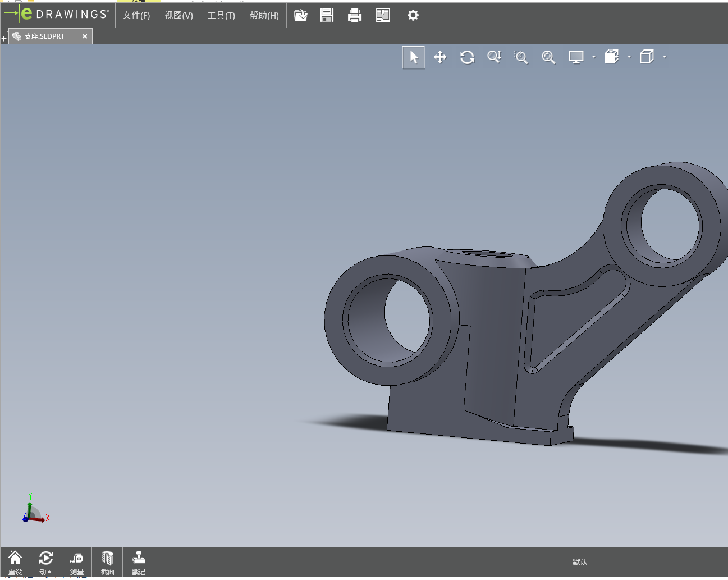The width and height of the screenshot is (728, 580).
Task: Expand the display monitor settings dropdown arrow
Action: 594,57
